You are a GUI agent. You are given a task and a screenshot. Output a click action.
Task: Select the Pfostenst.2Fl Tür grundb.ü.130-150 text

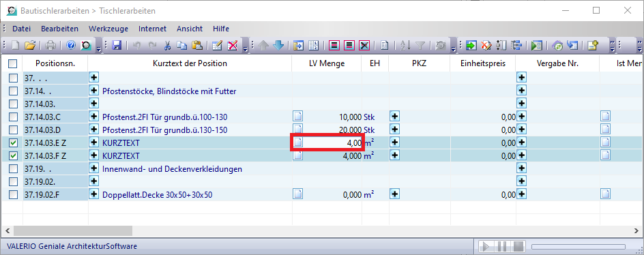point(164,130)
